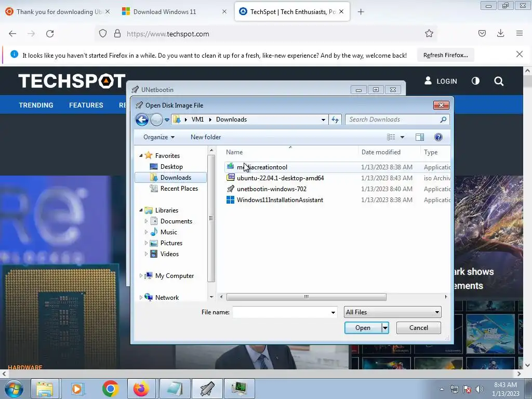This screenshot has height=399, width=532.
Task: Open the Music library
Action: click(x=169, y=232)
